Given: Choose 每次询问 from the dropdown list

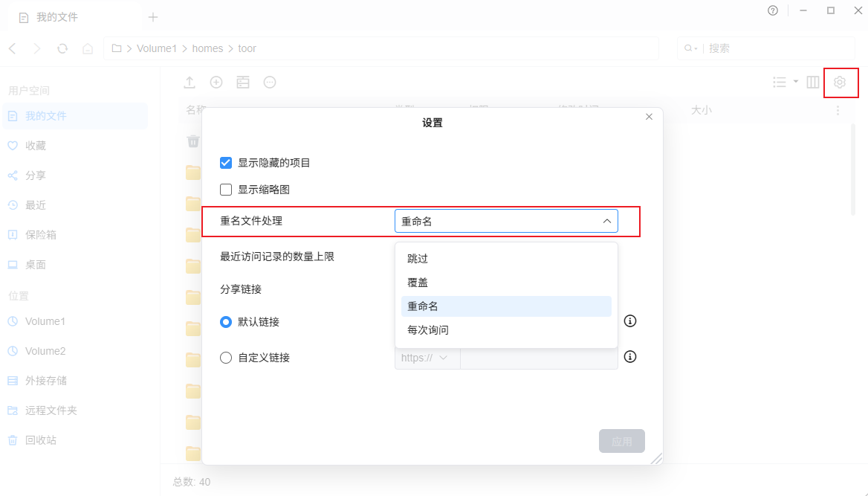Looking at the screenshot, I should (506, 330).
